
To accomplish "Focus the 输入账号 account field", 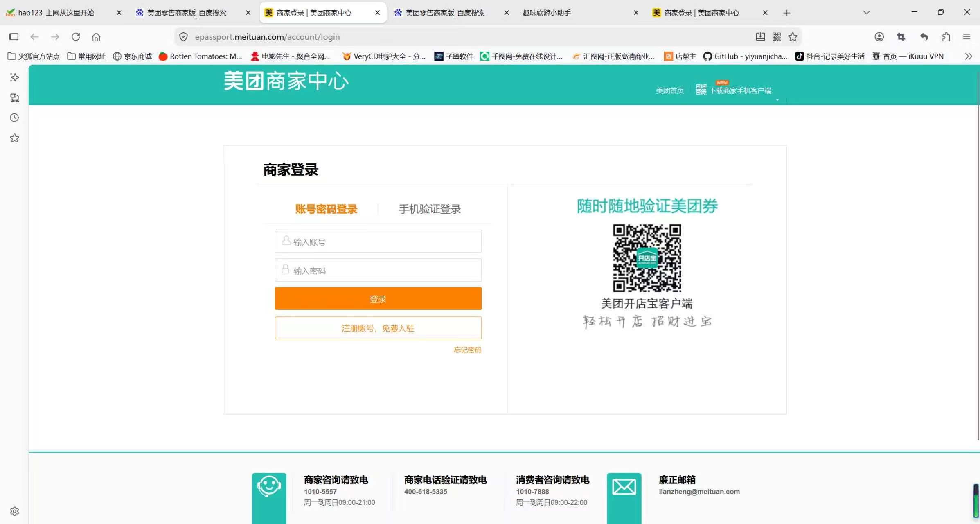I will [x=378, y=242].
